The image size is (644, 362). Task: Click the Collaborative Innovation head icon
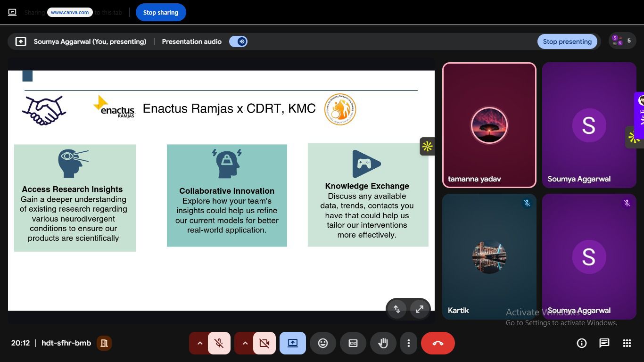click(x=227, y=163)
